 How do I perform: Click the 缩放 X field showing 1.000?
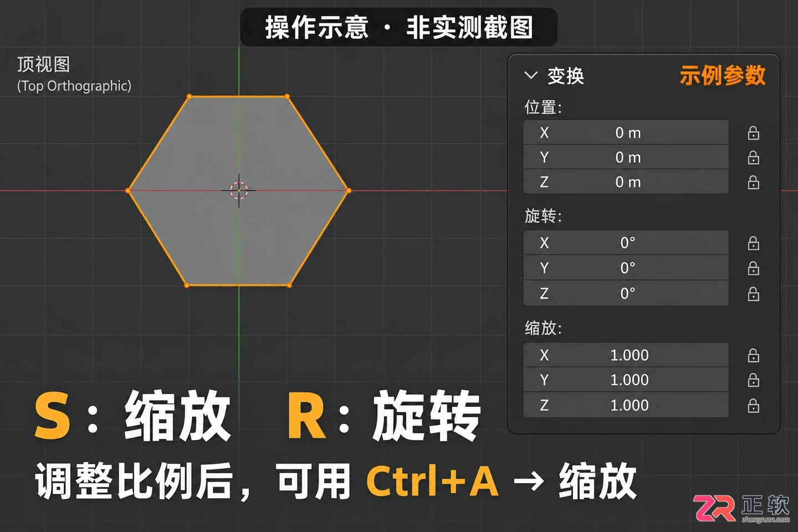pos(626,355)
